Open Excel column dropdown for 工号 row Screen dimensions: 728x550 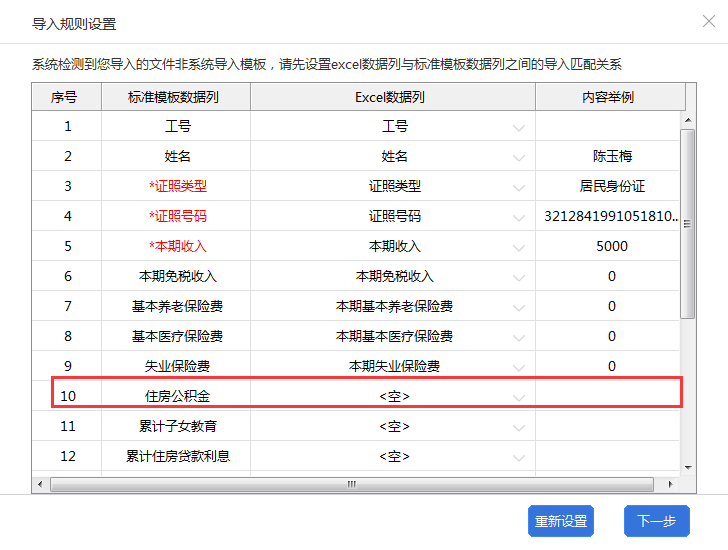[519, 128]
